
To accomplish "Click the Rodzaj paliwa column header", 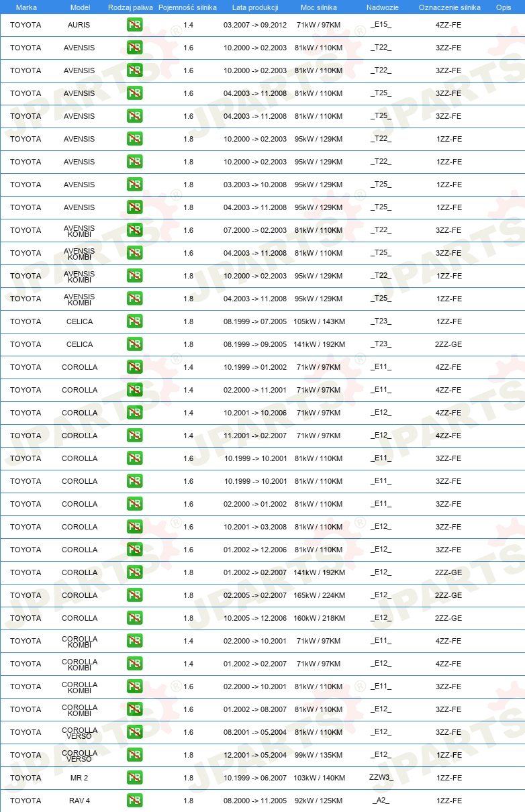I will pos(130,7).
